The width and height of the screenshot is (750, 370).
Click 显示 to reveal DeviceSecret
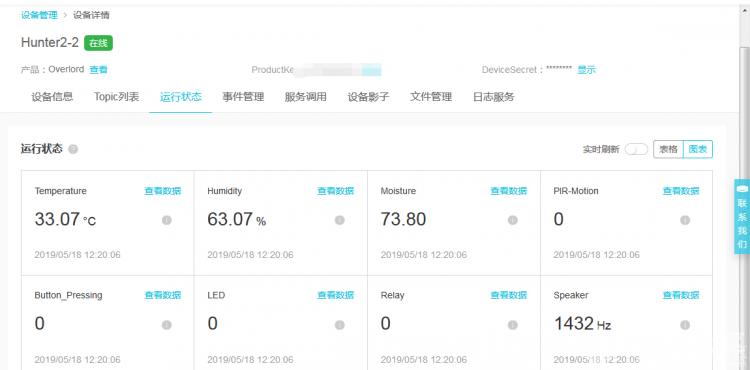(x=586, y=70)
